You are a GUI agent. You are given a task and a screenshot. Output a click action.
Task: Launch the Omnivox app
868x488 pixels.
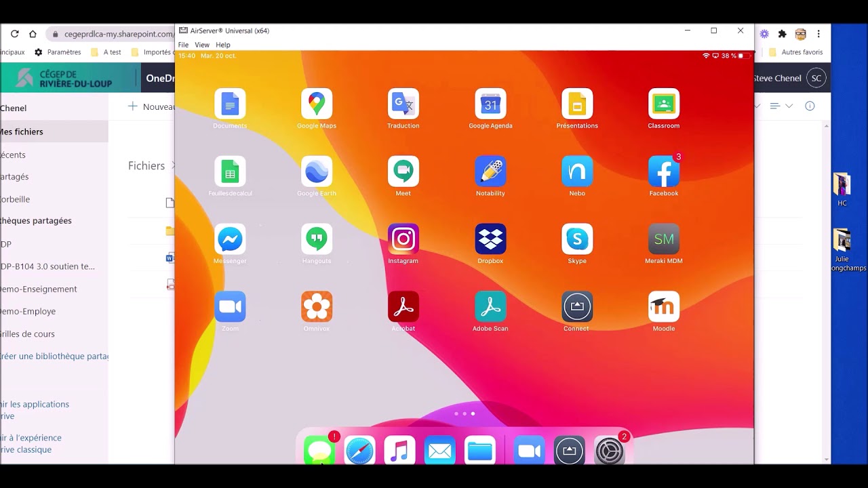point(317,307)
